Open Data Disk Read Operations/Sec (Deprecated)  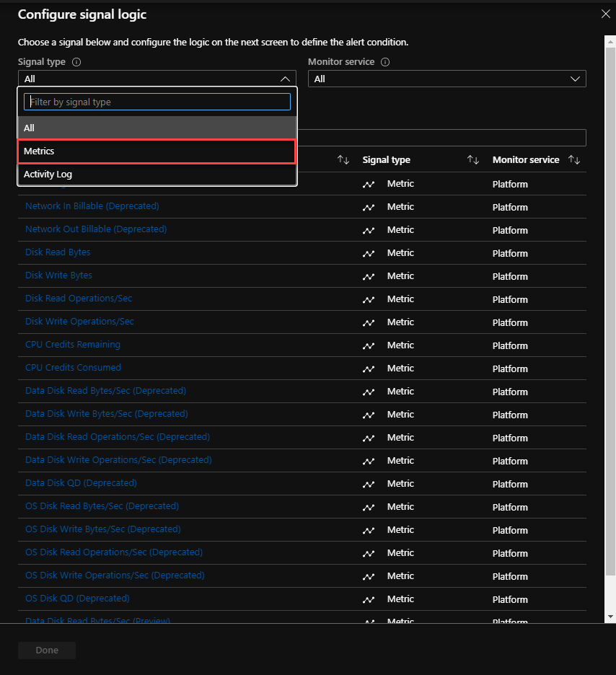117,437
